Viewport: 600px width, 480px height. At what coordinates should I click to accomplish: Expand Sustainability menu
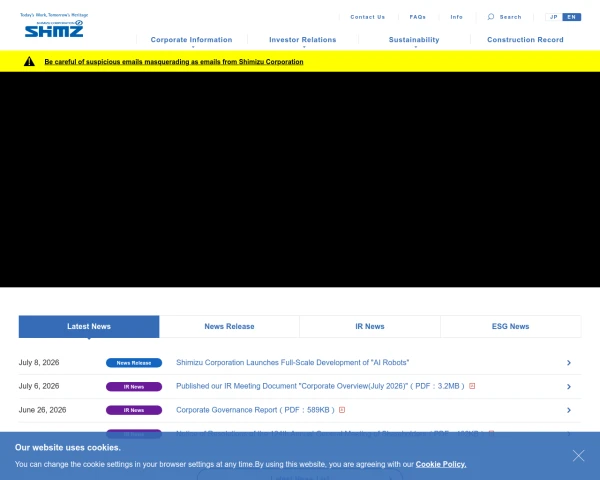(x=414, y=40)
